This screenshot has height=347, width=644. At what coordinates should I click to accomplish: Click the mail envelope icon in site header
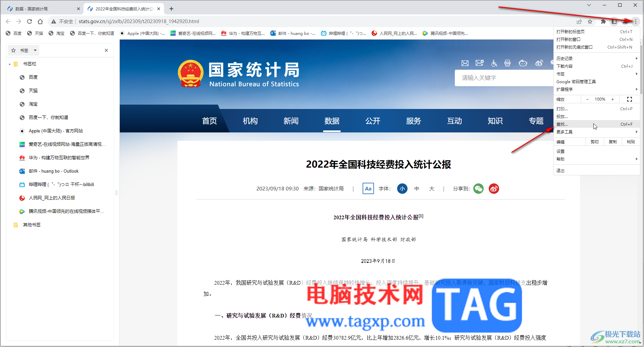(465, 63)
